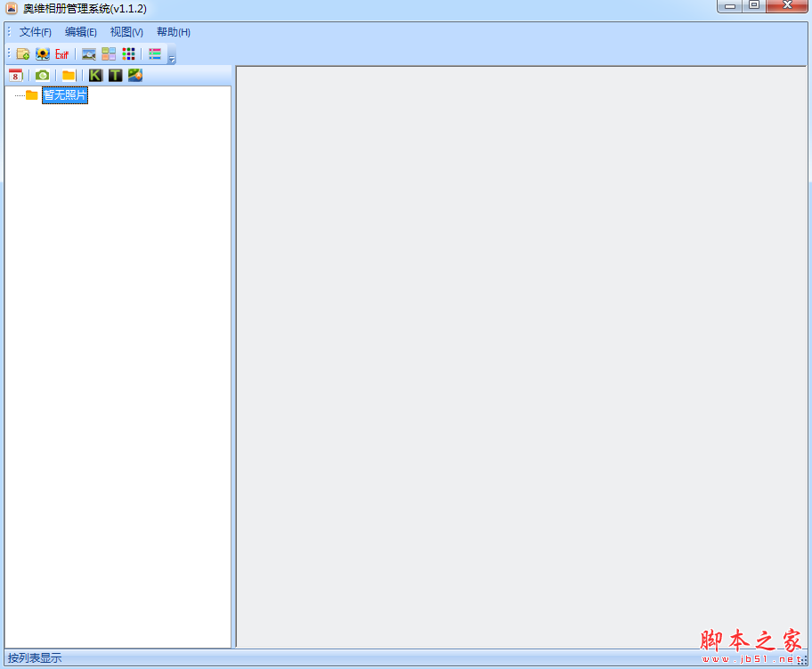The width and height of the screenshot is (812, 669).
Task: Sort by date calendar icon
Action: pyautogui.click(x=16, y=76)
